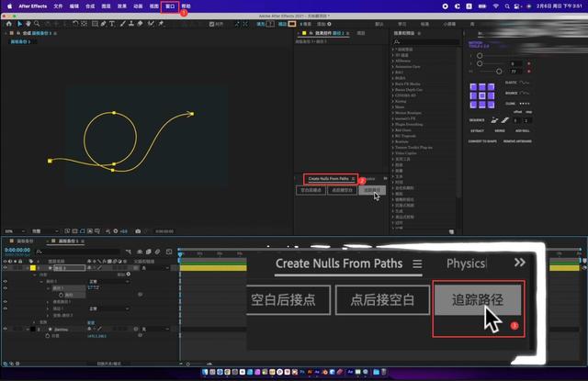588x381 pixels.
Task: Open the 效果 menu
Action: pos(122,6)
